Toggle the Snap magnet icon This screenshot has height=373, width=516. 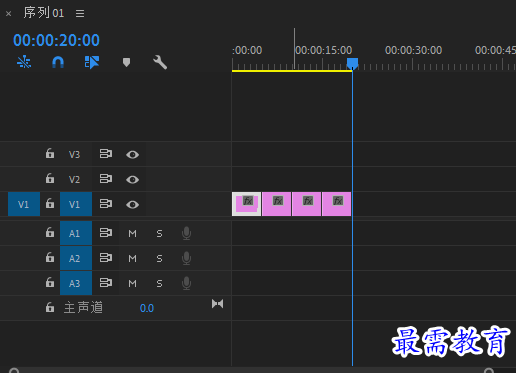click(58, 62)
